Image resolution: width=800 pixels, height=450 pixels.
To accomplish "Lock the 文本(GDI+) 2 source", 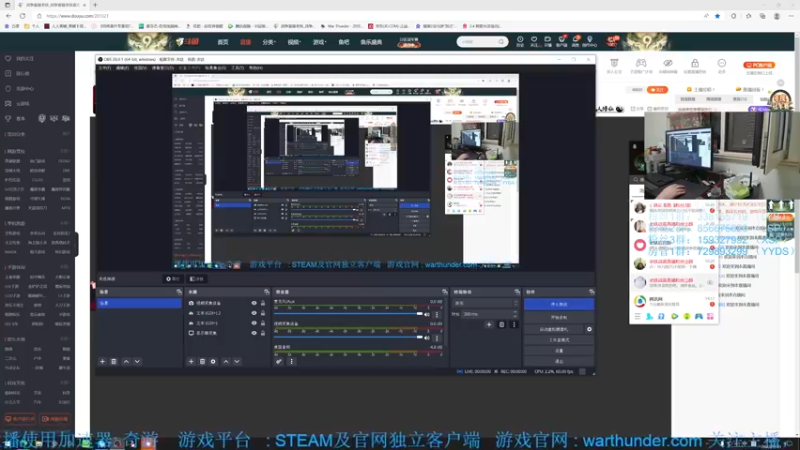I will click(263, 313).
